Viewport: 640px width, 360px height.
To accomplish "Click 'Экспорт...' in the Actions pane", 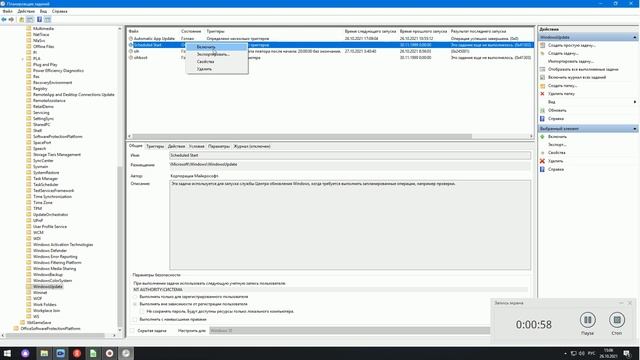I will (x=557, y=144).
